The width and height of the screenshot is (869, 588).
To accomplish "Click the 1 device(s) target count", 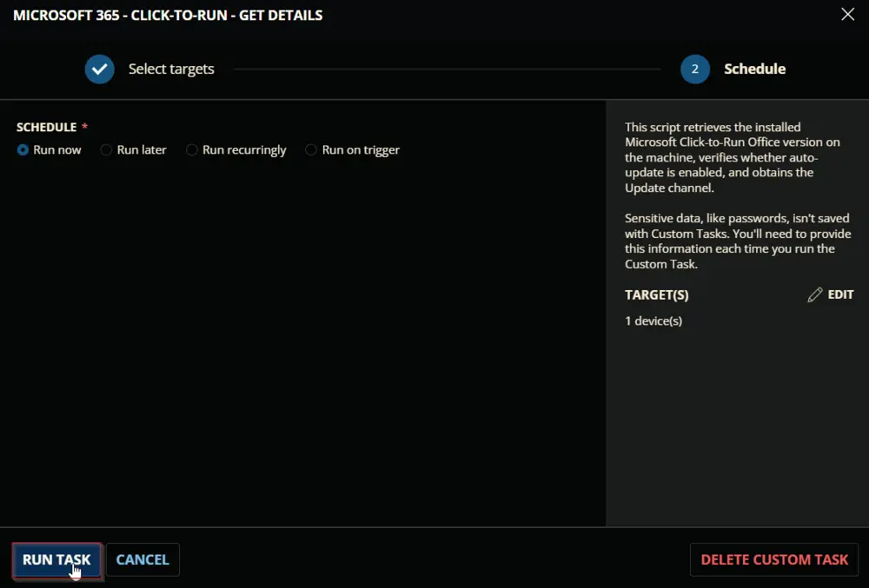I will click(x=653, y=321).
